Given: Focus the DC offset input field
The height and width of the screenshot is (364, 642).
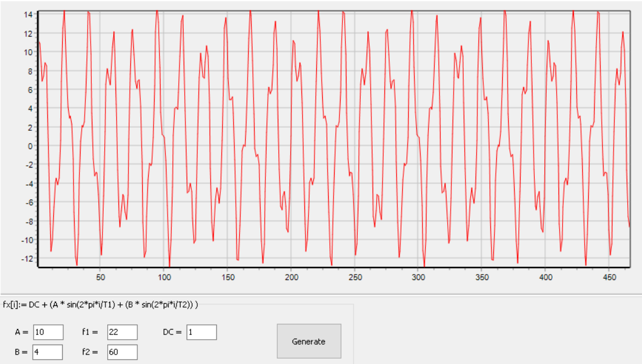Looking at the screenshot, I should [x=201, y=332].
